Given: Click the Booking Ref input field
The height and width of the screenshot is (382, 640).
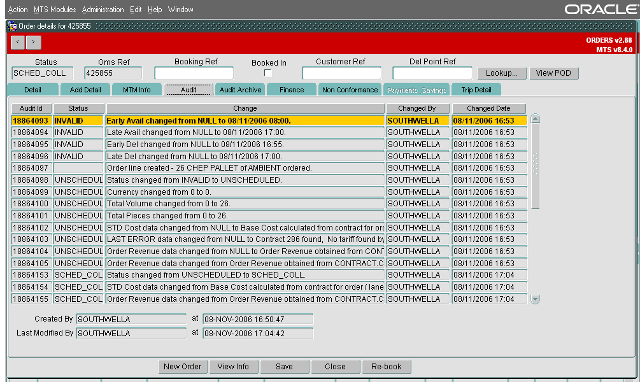Looking at the screenshot, I should point(194,73).
